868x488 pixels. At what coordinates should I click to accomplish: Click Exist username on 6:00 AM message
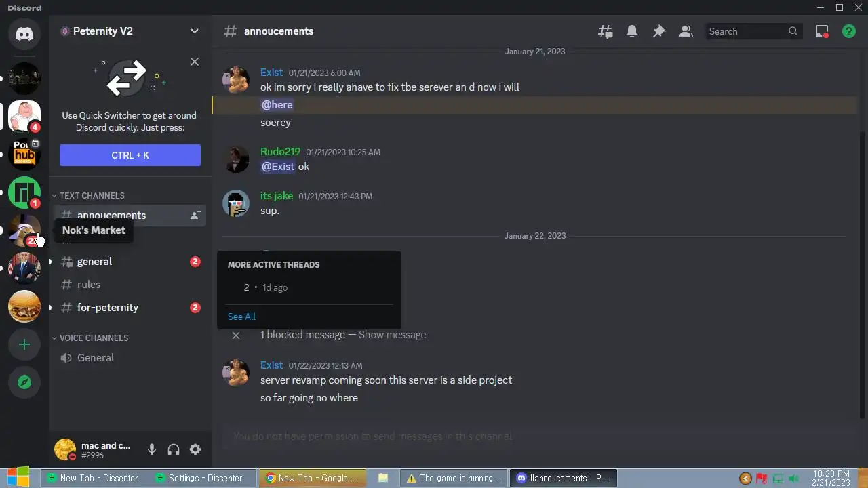click(271, 73)
